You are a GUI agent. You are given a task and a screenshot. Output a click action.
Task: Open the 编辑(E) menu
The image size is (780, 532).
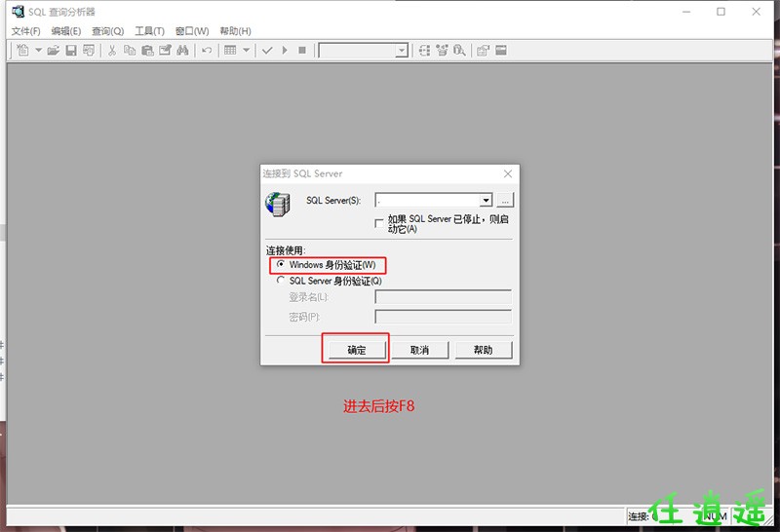point(66,31)
